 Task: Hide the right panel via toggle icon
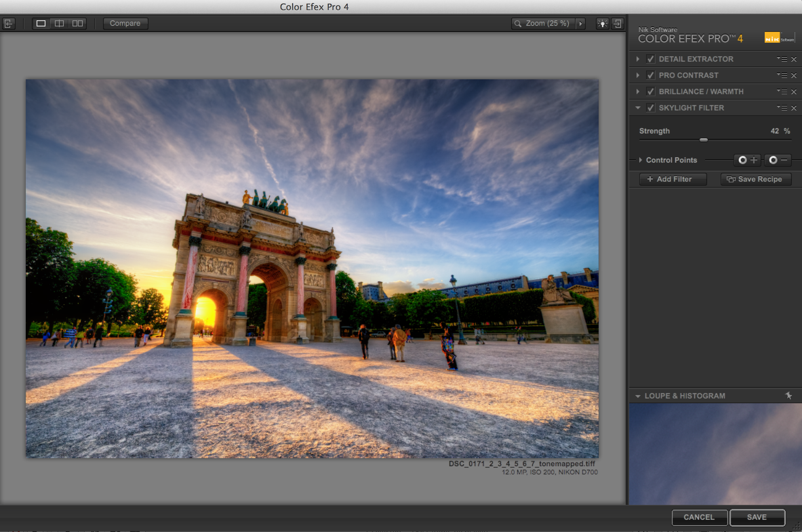pyautogui.click(x=617, y=23)
